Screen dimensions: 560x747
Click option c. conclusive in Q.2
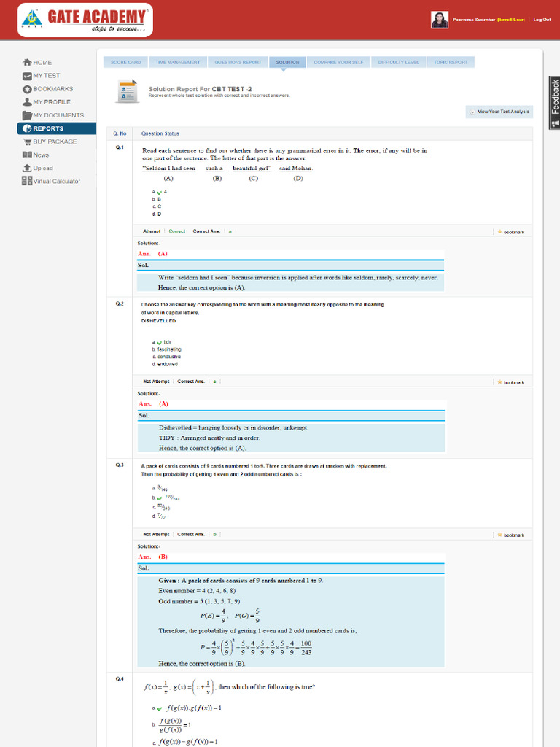tap(167, 356)
